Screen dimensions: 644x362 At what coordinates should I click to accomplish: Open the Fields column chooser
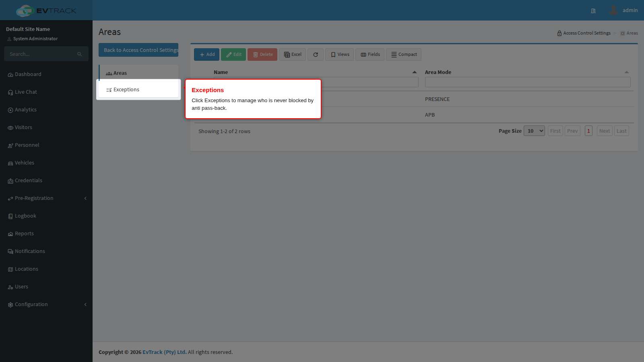click(x=370, y=54)
